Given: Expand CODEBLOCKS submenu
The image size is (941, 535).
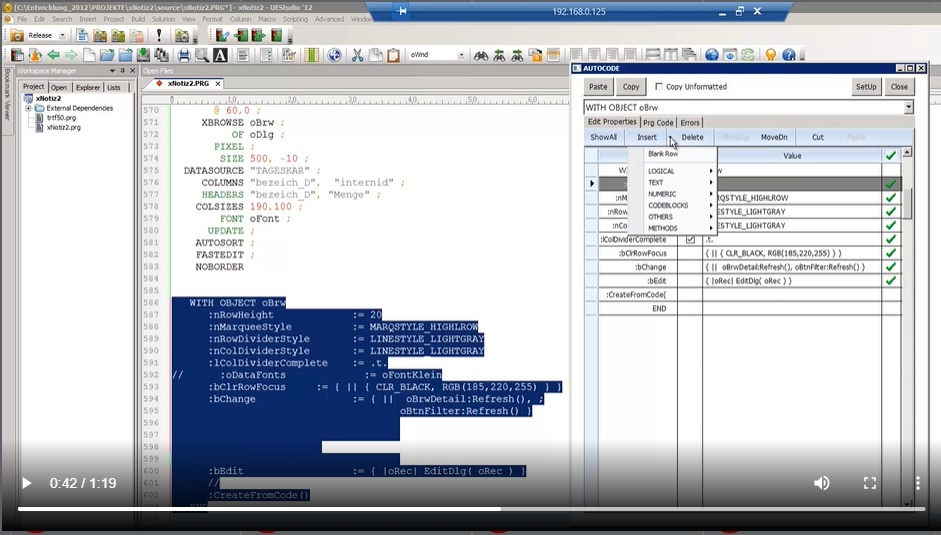Looking at the screenshot, I should pos(681,205).
